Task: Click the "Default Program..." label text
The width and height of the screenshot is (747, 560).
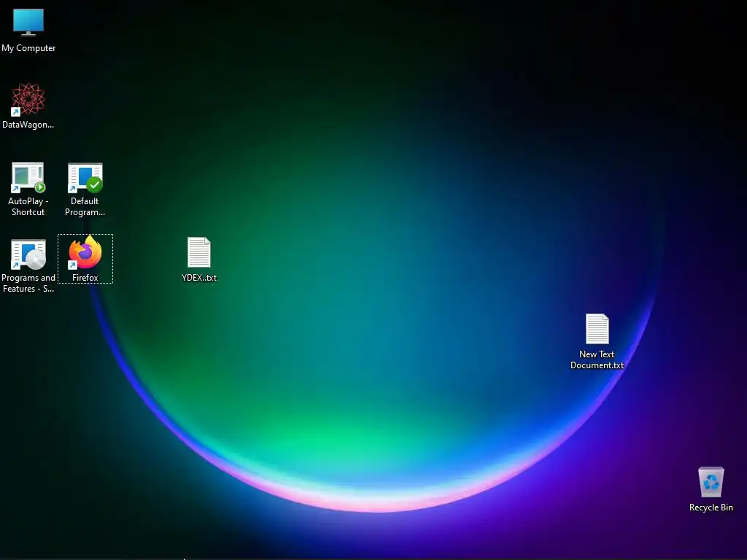Action: pos(85,206)
